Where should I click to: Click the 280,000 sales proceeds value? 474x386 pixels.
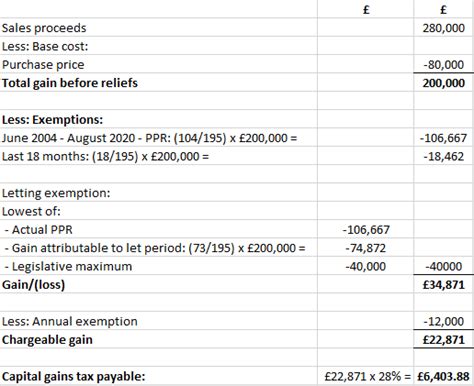coord(444,28)
